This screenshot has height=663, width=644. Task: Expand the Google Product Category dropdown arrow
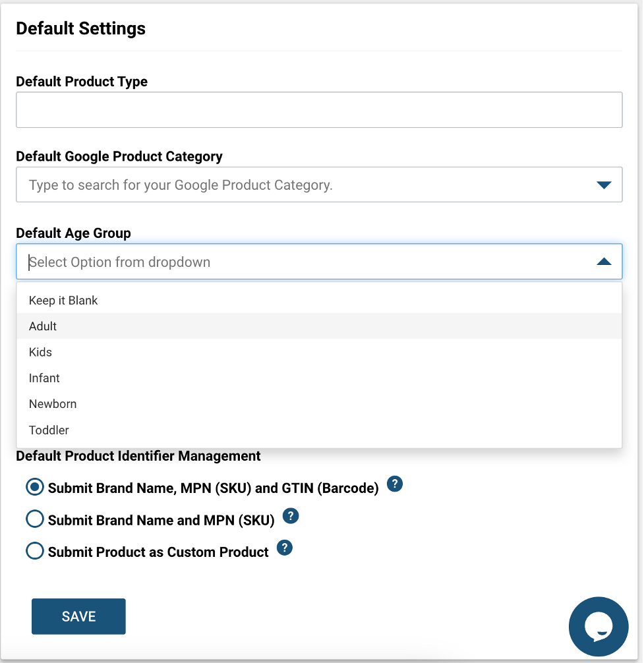pyautogui.click(x=604, y=185)
